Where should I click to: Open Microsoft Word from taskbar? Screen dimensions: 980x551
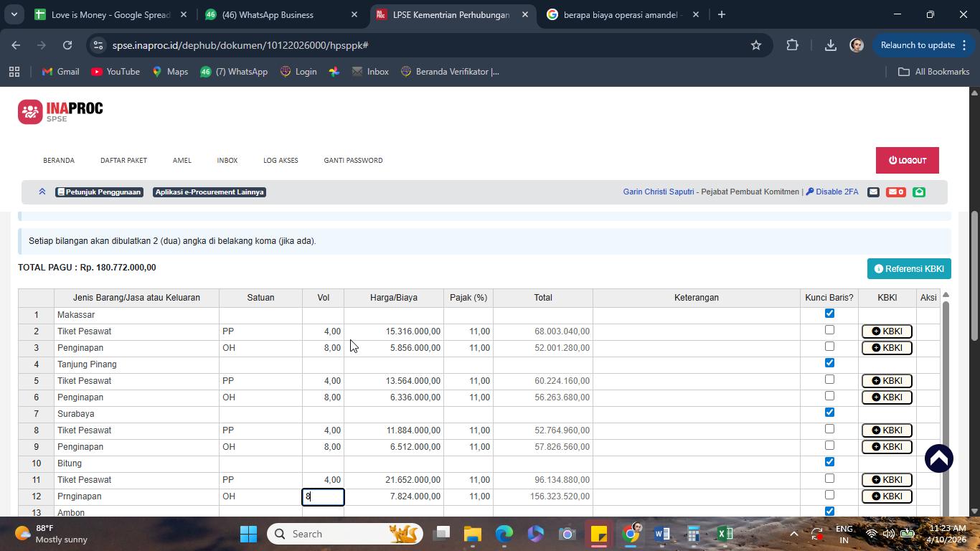pos(661,534)
